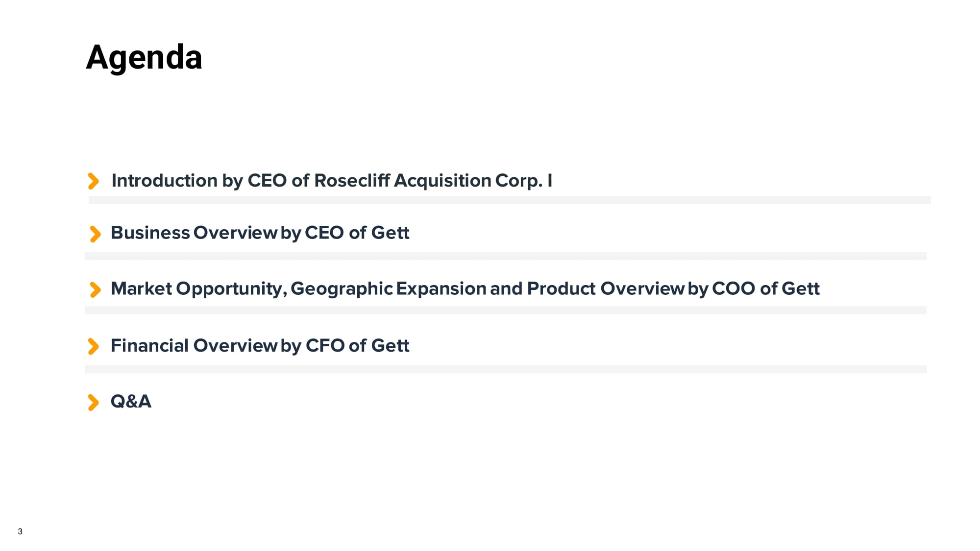Click the orange chevron beside Business Overview

point(95,234)
